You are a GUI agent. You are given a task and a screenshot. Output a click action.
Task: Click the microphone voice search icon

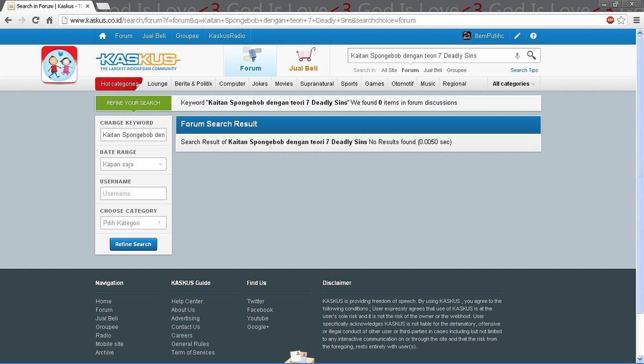517,55
